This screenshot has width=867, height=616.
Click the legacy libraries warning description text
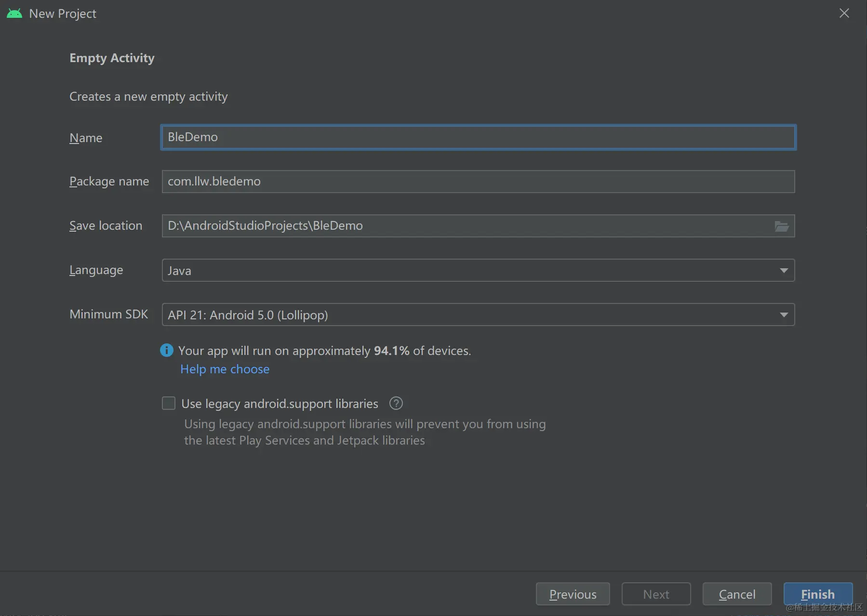coord(365,432)
